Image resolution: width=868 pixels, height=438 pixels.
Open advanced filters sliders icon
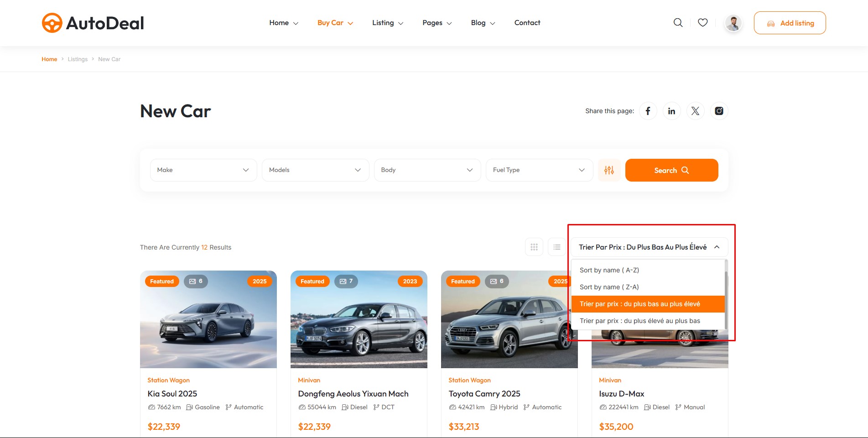[609, 170]
